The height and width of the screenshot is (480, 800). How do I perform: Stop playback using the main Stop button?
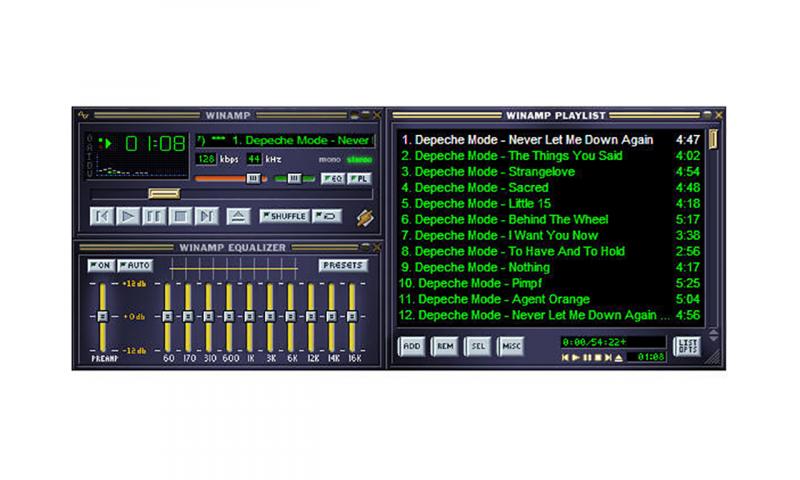(x=180, y=216)
